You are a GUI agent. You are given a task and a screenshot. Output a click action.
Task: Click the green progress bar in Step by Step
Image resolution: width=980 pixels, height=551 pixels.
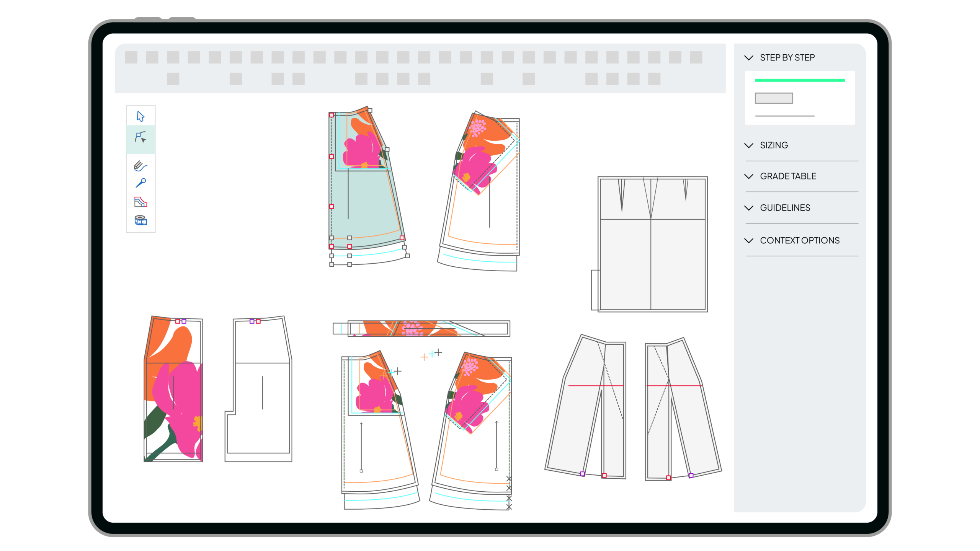click(x=800, y=80)
